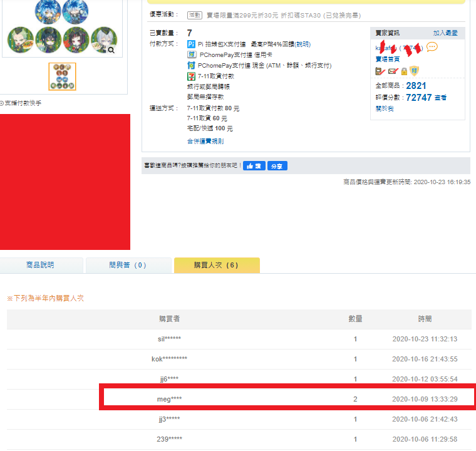Click the 商品價格與運費更新時間 timestamp line
The height and width of the screenshot is (451, 476).
coord(406,182)
